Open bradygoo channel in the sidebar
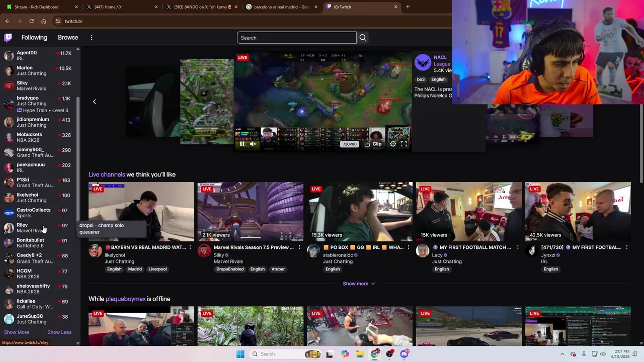Screen dimensions: 644x362 pyautogui.click(x=38, y=104)
